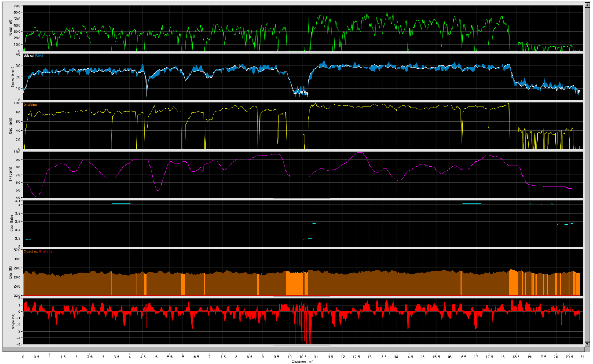Click the horizontal scrollbar's left arrow
The image size is (593, 364).
(5, 350)
